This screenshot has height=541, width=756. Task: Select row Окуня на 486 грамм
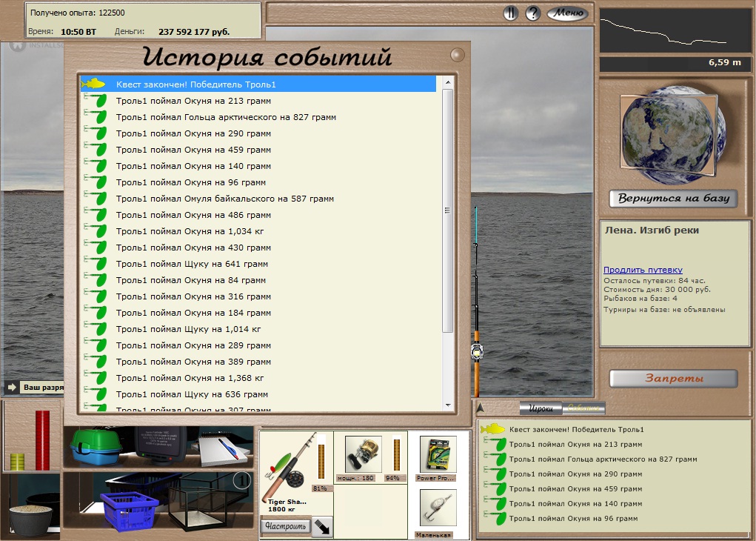pyautogui.click(x=258, y=215)
